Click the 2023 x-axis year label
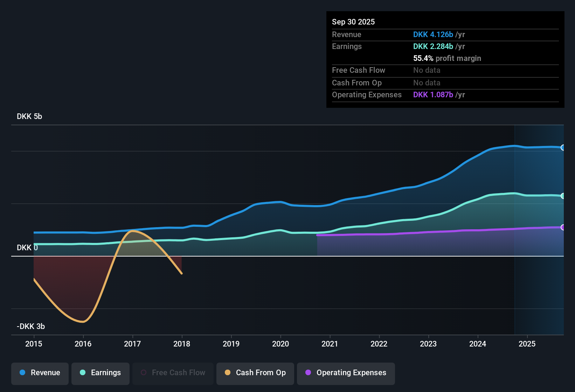 tap(428, 344)
